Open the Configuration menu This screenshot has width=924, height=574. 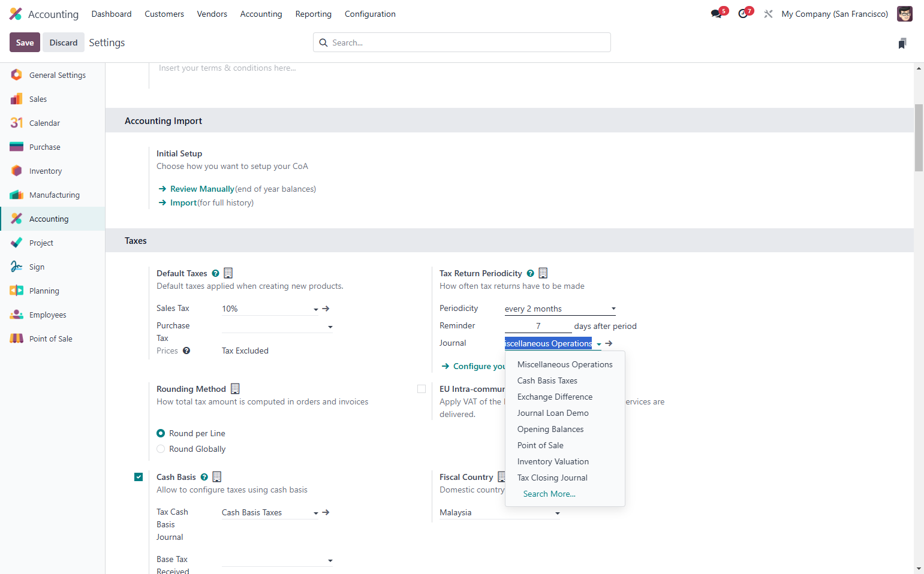[x=370, y=14]
